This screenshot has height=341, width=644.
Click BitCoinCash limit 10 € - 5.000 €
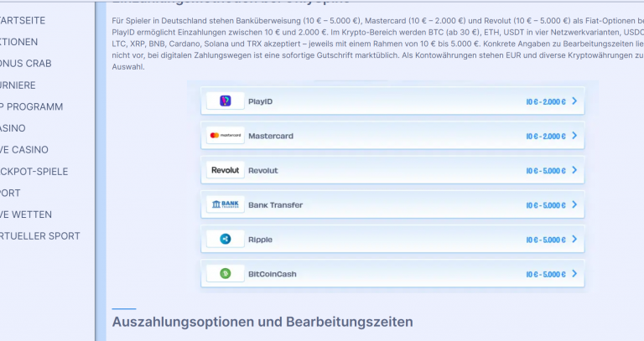point(546,274)
